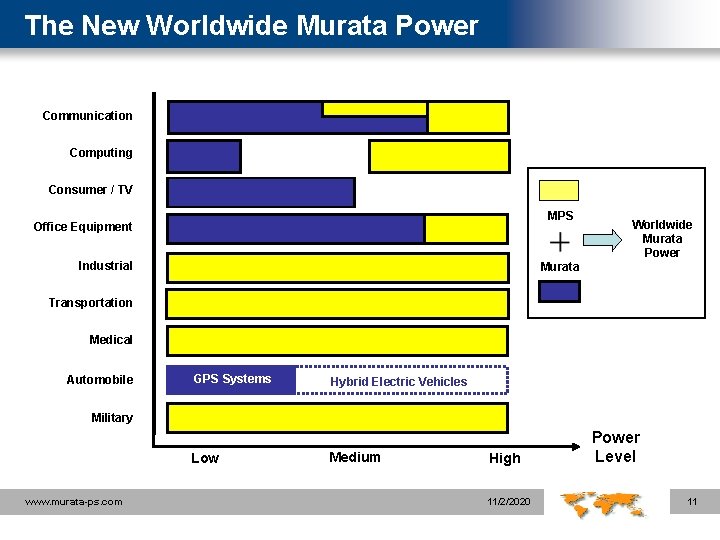Click the slide title 'The New Worldwide Murata Power'

(252, 25)
